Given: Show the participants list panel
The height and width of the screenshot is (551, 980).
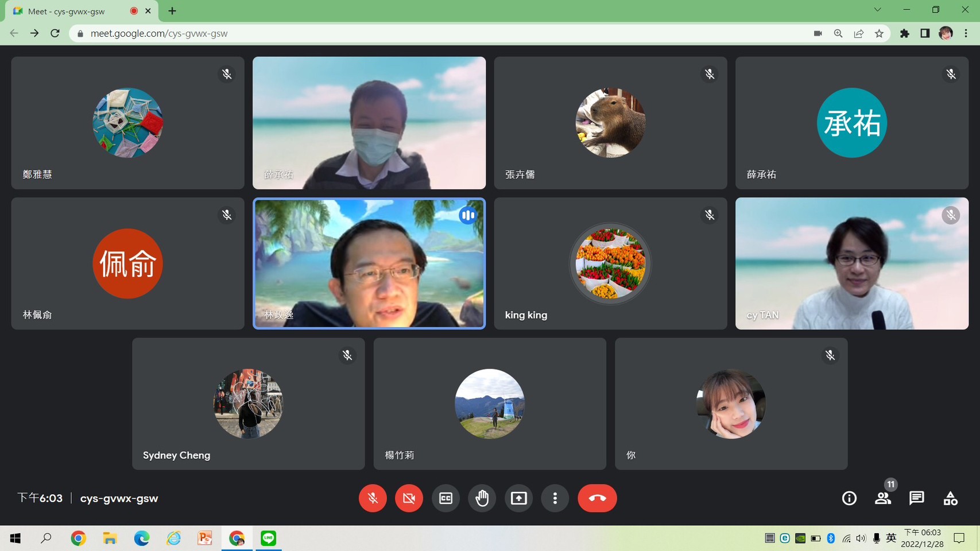Looking at the screenshot, I should (x=883, y=498).
